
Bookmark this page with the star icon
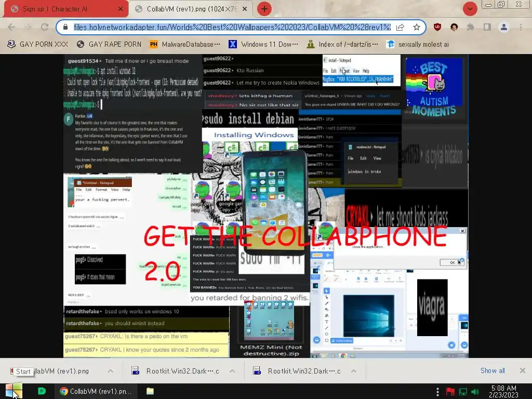[x=417, y=27]
